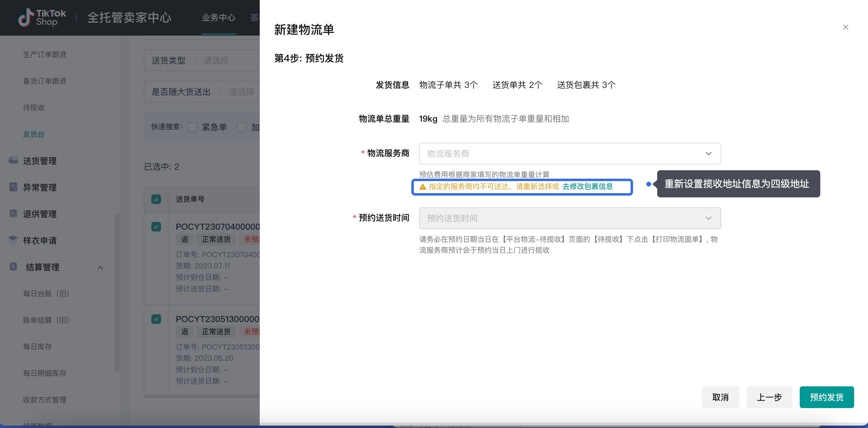Click the 19kg total weight value
Viewport: 868px width, 428px height.
click(428, 119)
